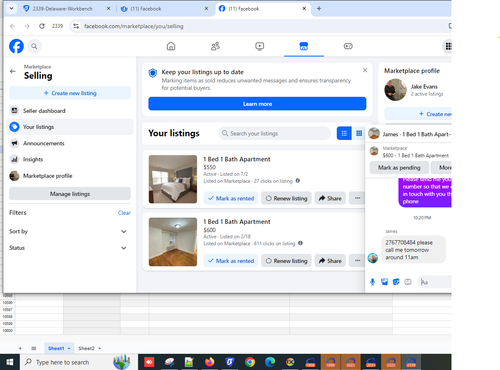Click the sticker icon in chat

coord(396,282)
